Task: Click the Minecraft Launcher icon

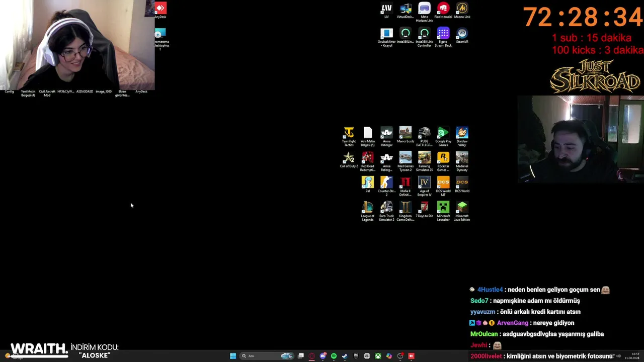Action: coord(443,211)
